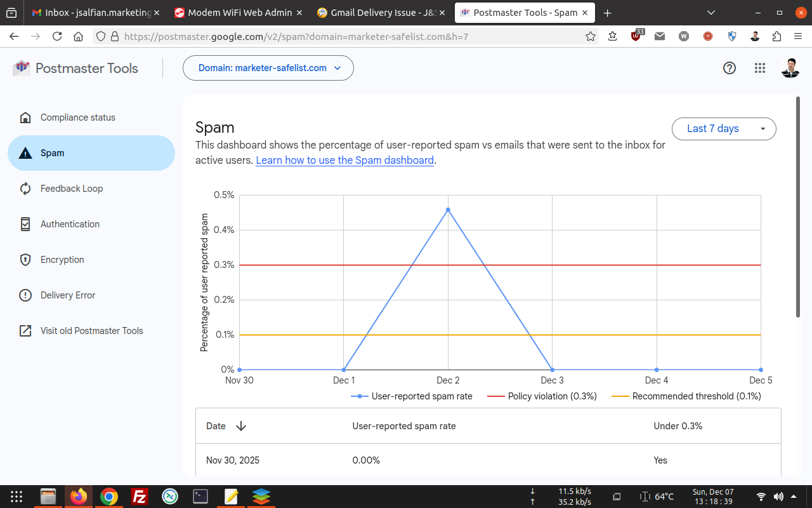
Task: Launch FileZilla from the taskbar
Action: point(139,497)
